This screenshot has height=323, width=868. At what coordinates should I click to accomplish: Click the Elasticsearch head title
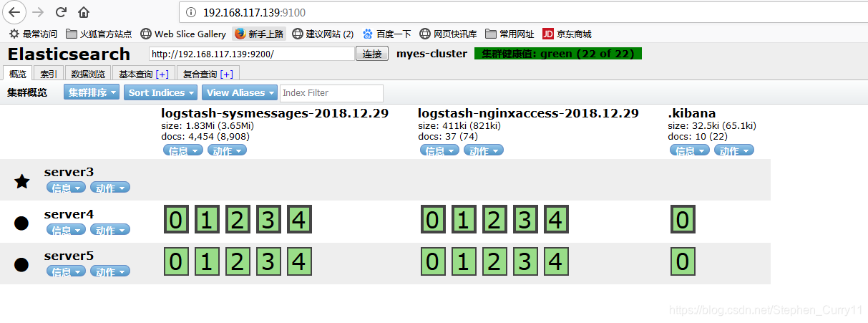[69, 54]
